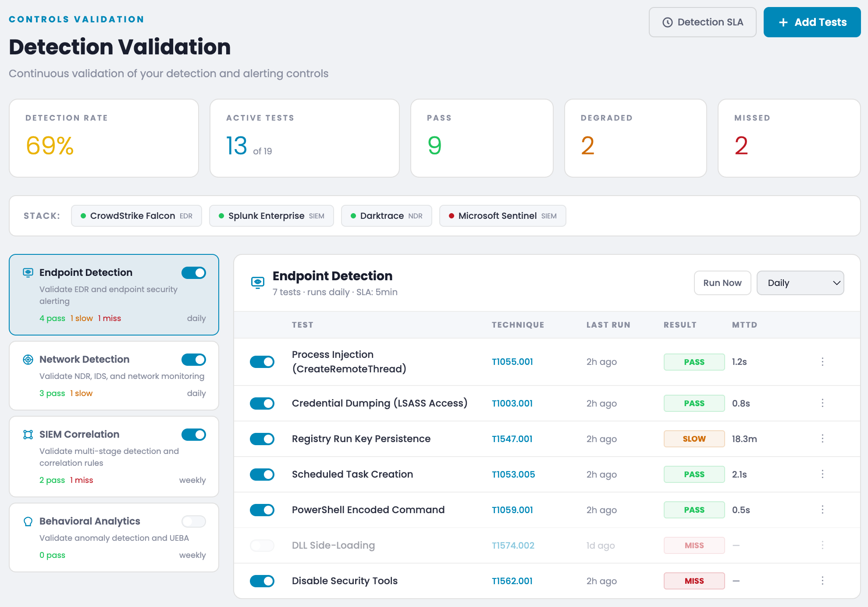
Task: Click the Endpoint Detection monitor icon in sidebar
Action: [x=28, y=273]
